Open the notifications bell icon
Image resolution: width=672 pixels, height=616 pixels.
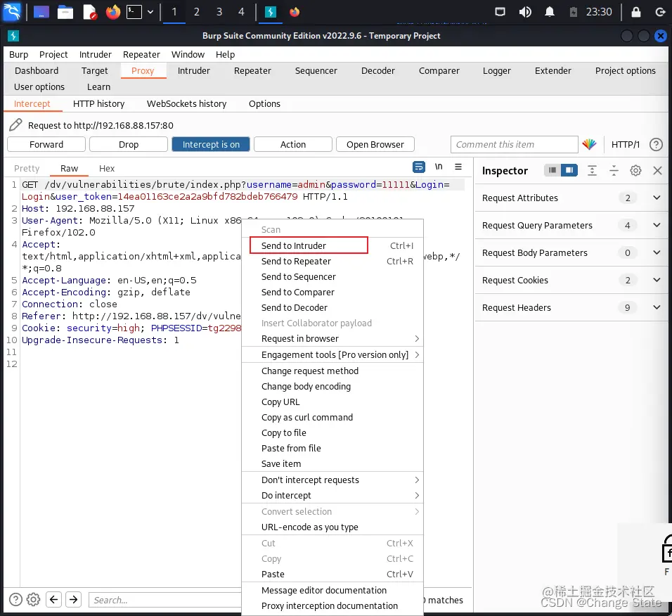click(x=550, y=12)
